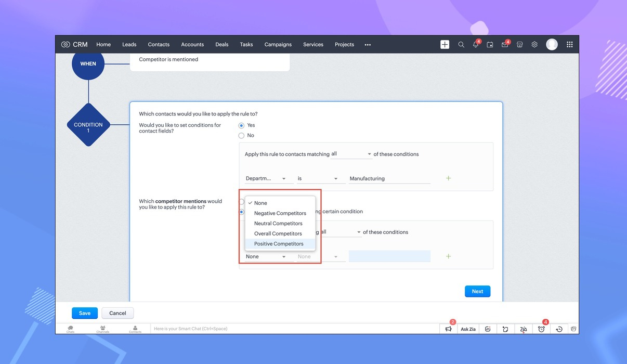Open the settings gear icon
This screenshot has height=364, width=627.
click(534, 45)
